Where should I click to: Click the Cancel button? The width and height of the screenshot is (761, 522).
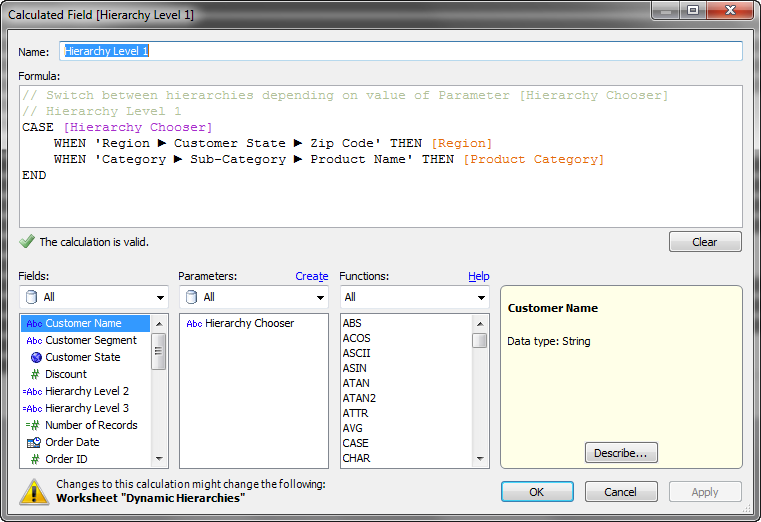coord(621,492)
